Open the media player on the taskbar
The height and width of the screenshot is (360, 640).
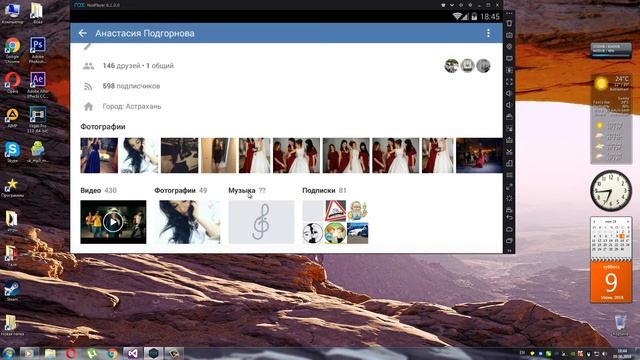click(29, 353)
